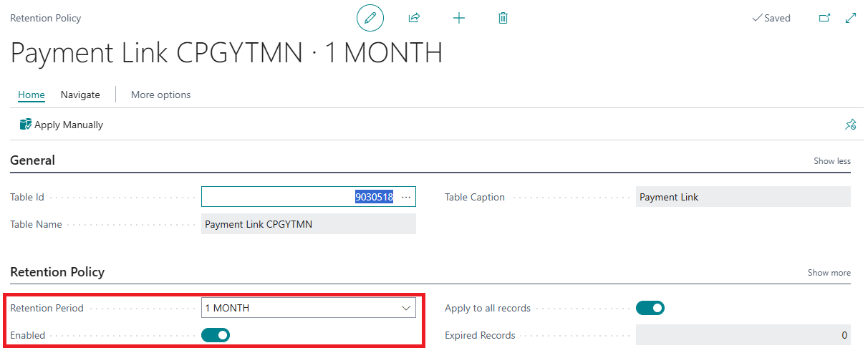Open page in new window icon
The width and height of the screenshot is (868, 353).
click(824, 18)
